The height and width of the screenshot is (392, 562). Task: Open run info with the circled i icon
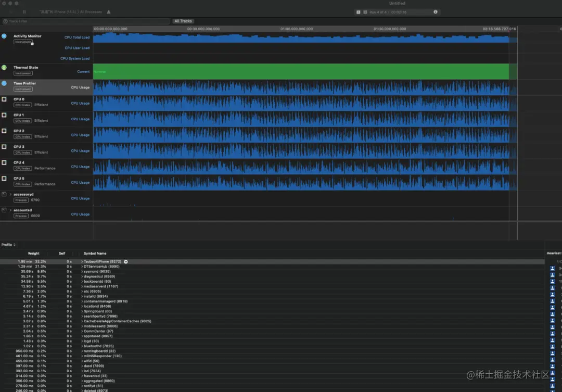click(436, 12)
